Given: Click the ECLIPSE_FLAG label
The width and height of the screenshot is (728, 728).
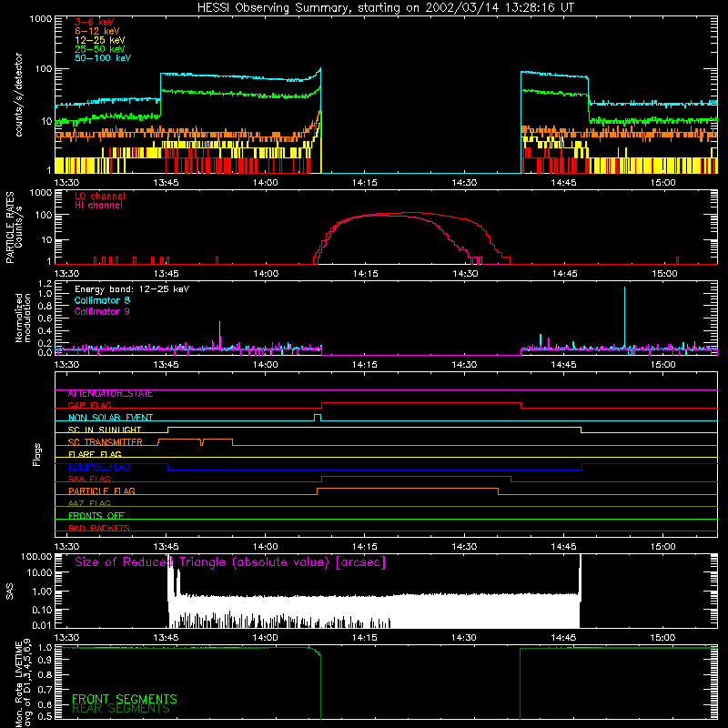Looking at the screenshot, I should 99,467.
